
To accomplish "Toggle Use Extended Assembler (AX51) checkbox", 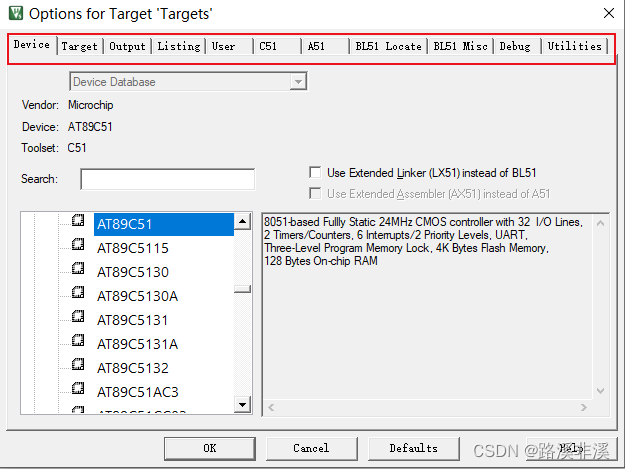I will pos(315,194).
